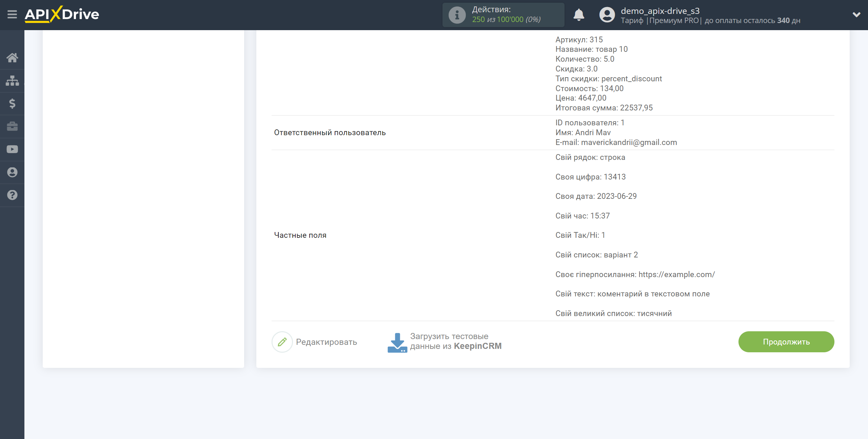Open the hamburger menu
This screenshot has height=439, width=868.
pyautogui.click(x=12, y=15)
